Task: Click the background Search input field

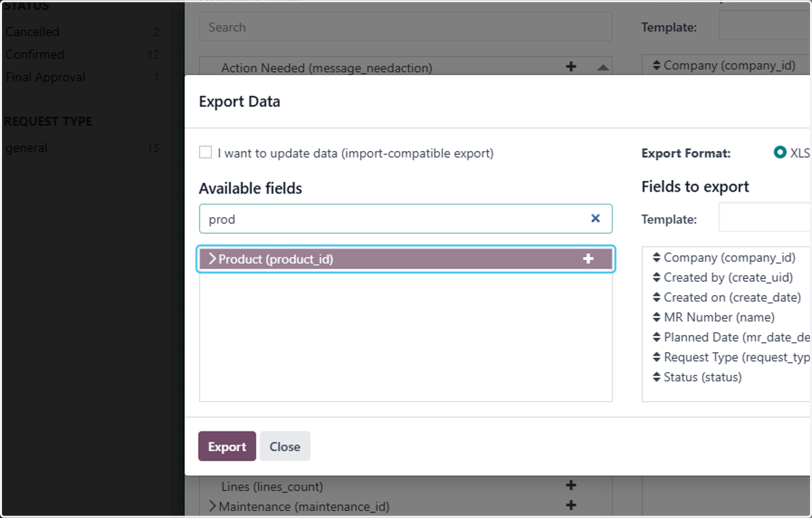Action: point(405,27)
